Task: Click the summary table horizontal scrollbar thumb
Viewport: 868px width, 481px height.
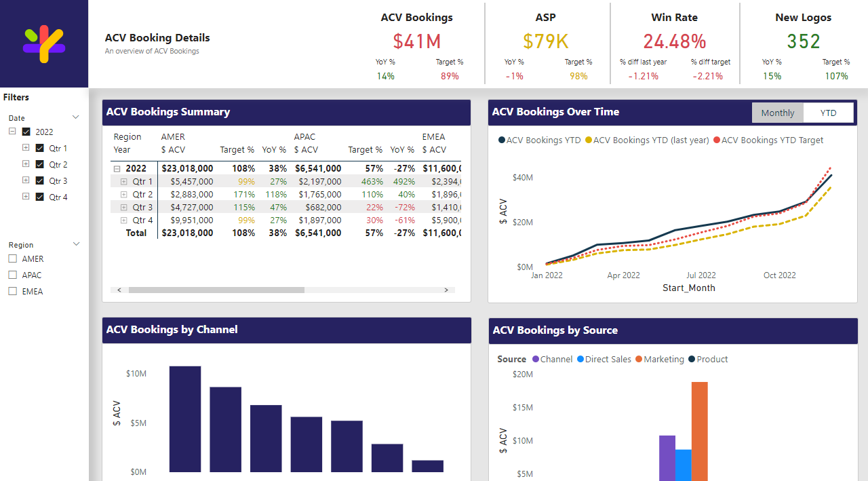Action: tap(216, 290)
